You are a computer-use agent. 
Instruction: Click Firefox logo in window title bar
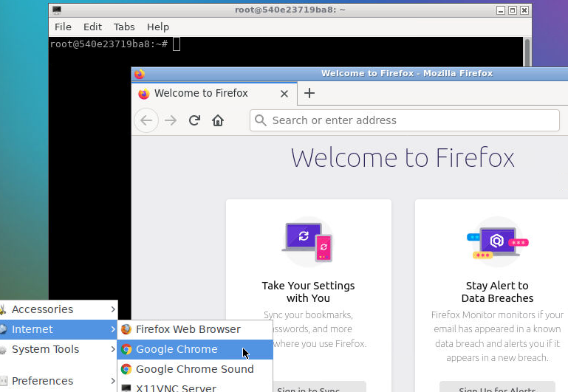140,74
